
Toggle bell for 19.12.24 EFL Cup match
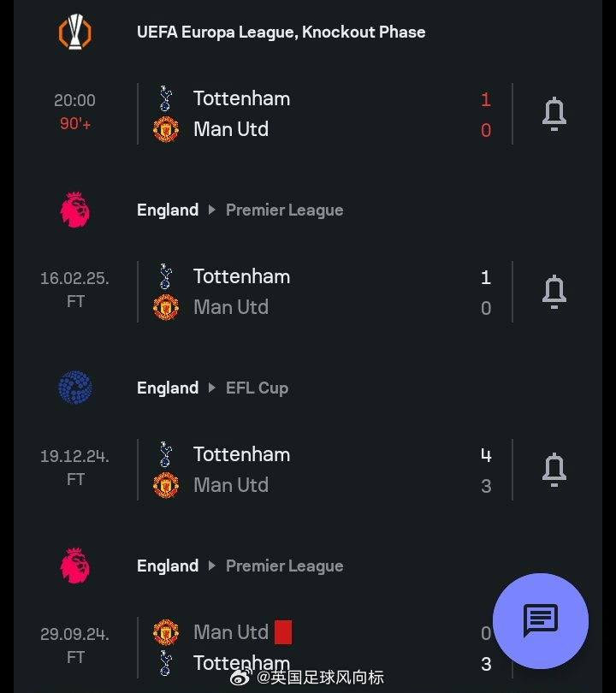554,470
